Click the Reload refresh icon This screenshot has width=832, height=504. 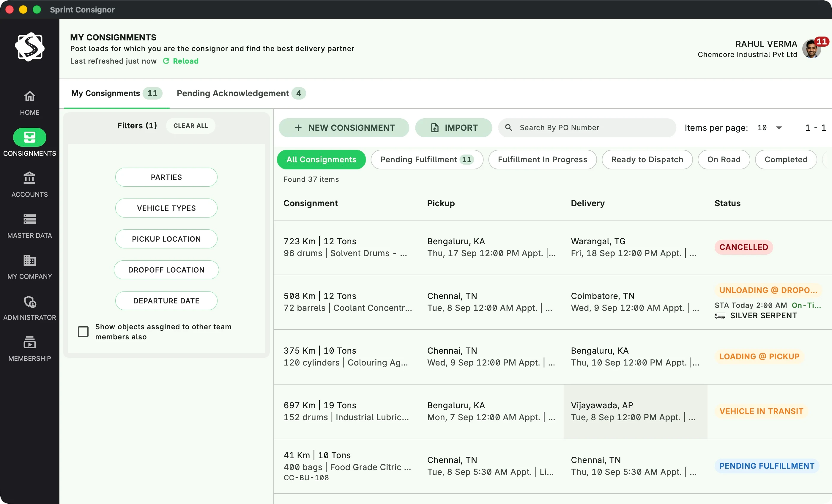tap(166, 61)
